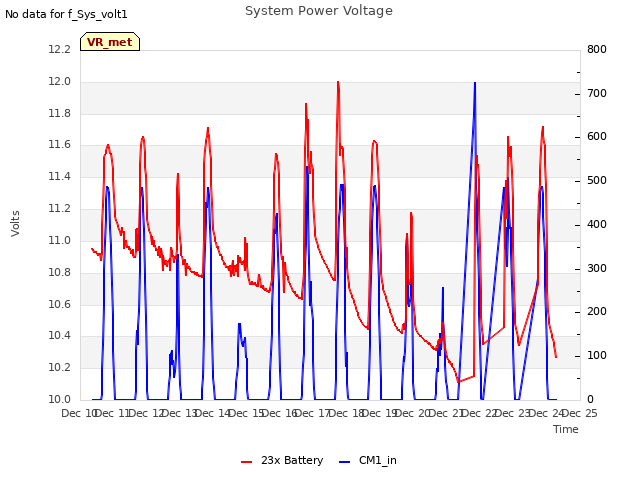Screen dimensions: 640x480
Task: Click the 300 right axis tick label
Action: pyautogui.click(x=597, y=269)
